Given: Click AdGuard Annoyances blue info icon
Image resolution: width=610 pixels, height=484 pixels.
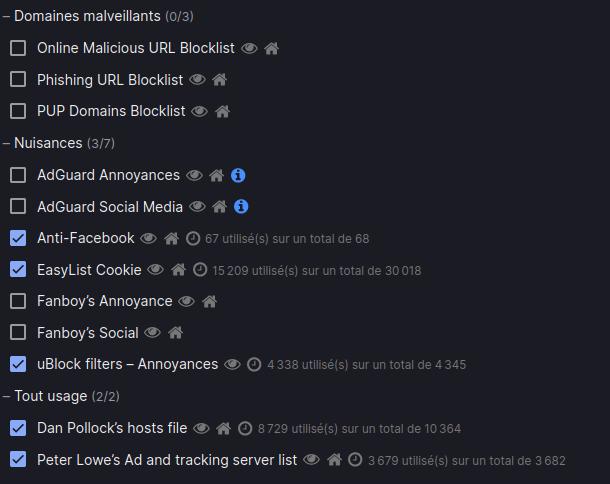Looking at the screenshot, I should coord(238,175).
